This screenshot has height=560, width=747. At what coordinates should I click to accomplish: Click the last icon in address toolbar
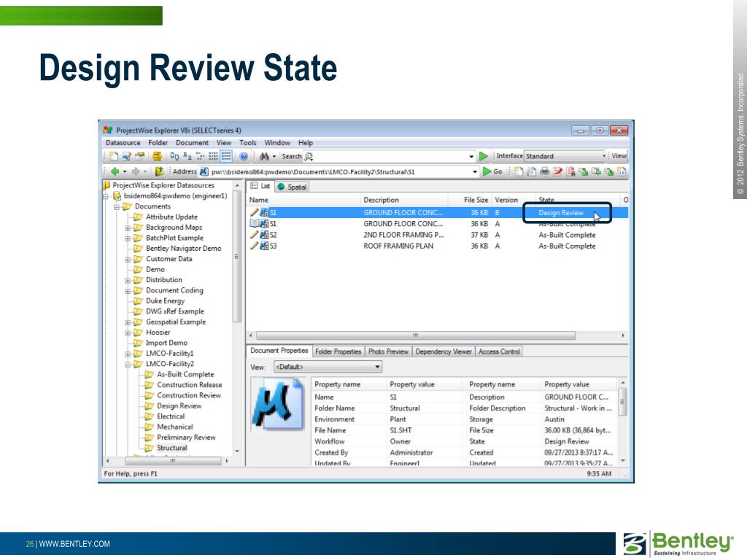(622, 171)
